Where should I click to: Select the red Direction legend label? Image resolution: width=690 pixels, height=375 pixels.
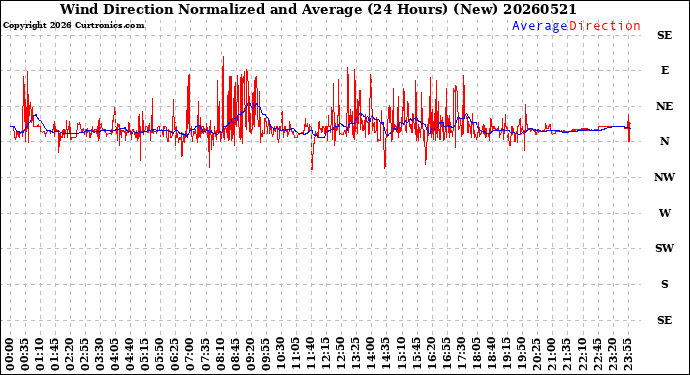coord(605,26)
